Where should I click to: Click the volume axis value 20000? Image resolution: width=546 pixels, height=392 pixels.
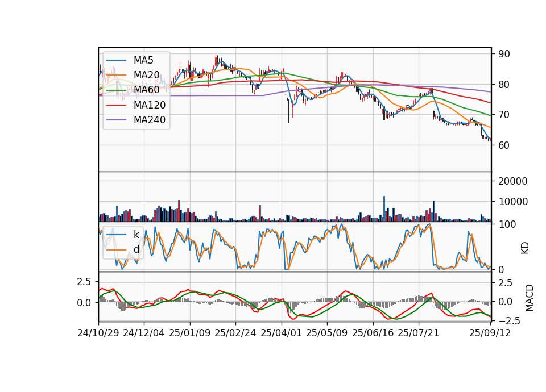click(x=513, y=181)
